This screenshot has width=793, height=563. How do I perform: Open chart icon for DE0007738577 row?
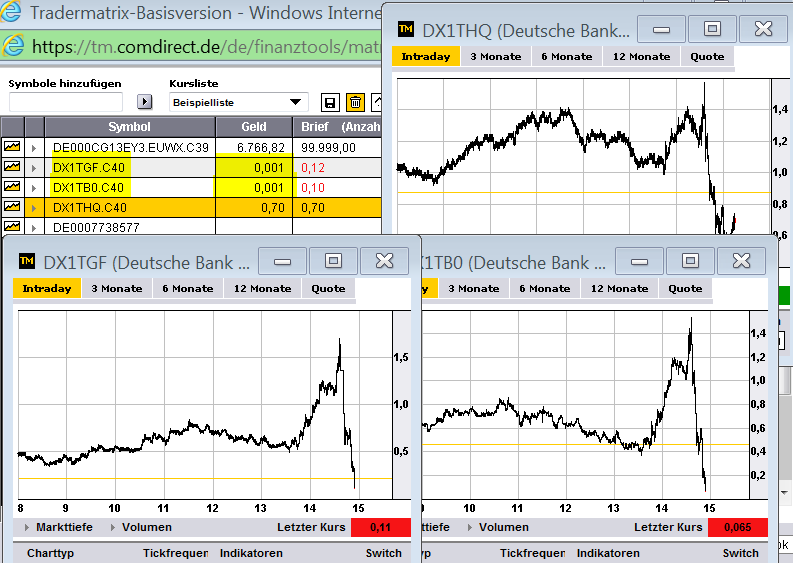click(12, 227)
